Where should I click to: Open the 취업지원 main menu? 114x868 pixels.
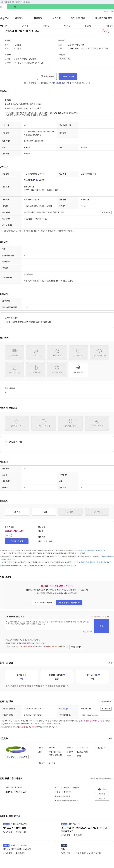[x=38, y=18]
